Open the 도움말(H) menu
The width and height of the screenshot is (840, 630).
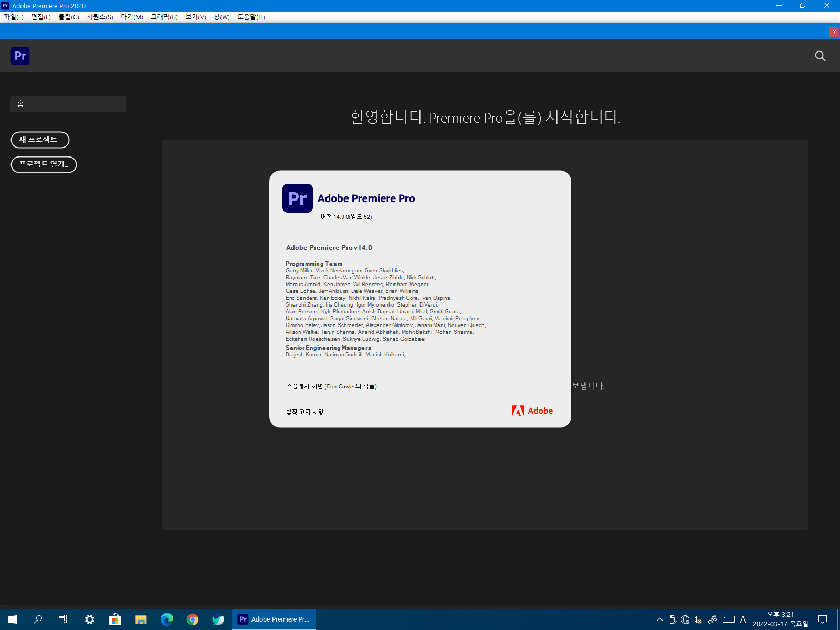point(251,17)
